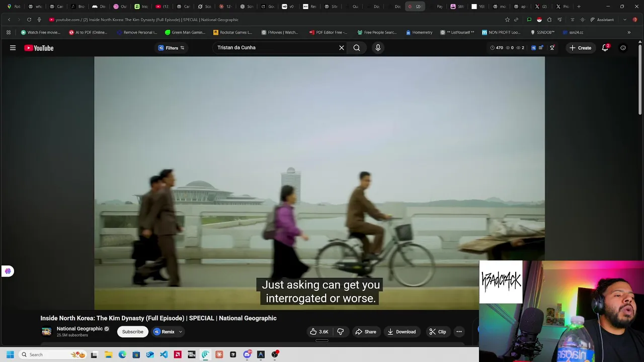Switch to the Rol maps browser tab
The image size is (644, 362).
click(14, 7)
